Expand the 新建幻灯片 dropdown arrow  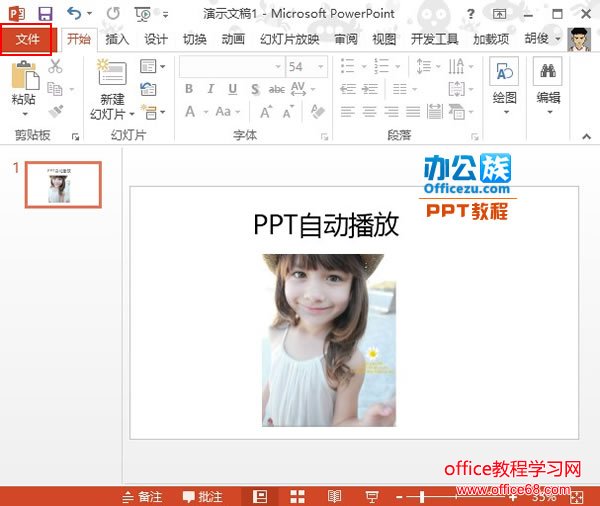coord(132,114)
